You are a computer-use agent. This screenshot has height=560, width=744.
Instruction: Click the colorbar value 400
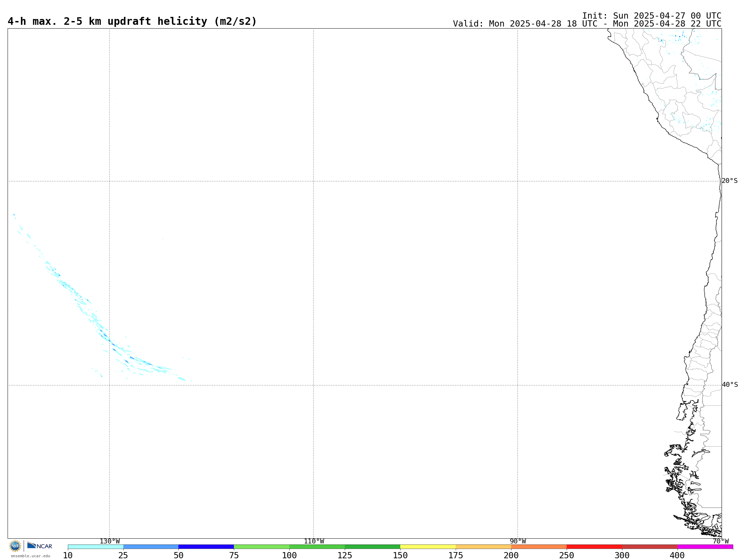click(678, 556)
